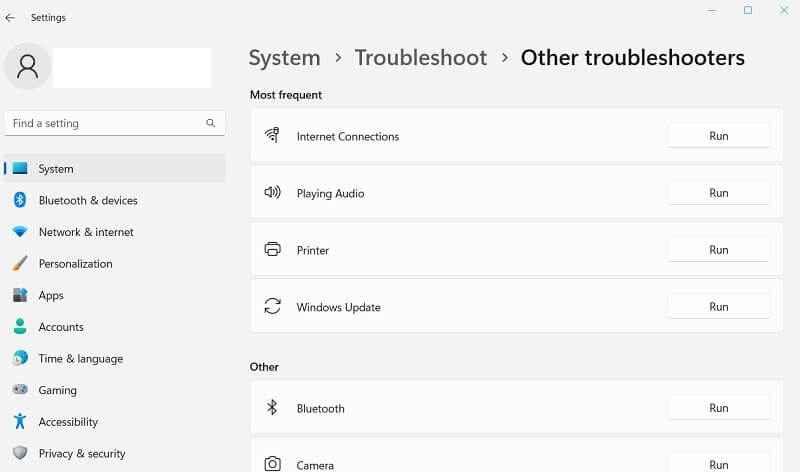
Task: Click the Accounts person icon
Action: 20,327
